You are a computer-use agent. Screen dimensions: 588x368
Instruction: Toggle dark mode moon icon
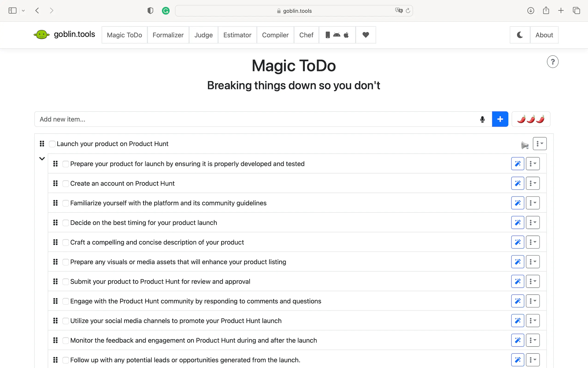pyautogui.click(x=520, y=35)
